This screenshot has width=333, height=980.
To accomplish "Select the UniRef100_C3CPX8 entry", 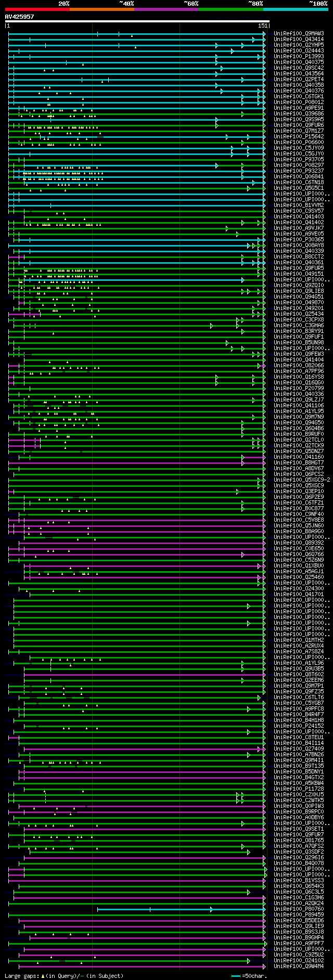I will pyautogui.click(x=299, y=319).
